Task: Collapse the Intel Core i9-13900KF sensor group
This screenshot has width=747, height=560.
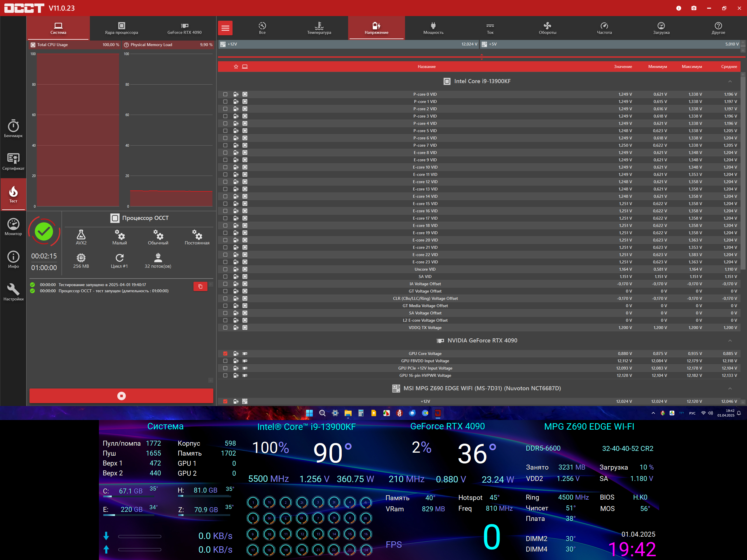Action: click(730, 81)
